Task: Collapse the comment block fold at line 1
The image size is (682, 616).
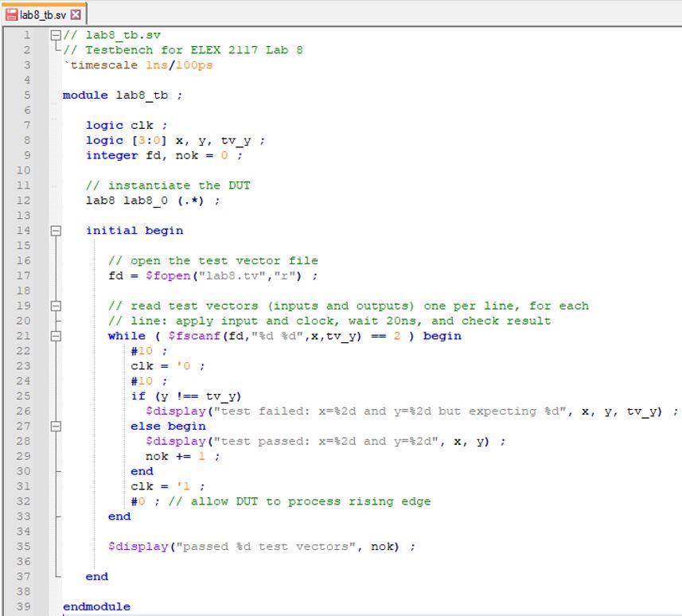Action: 57,35
